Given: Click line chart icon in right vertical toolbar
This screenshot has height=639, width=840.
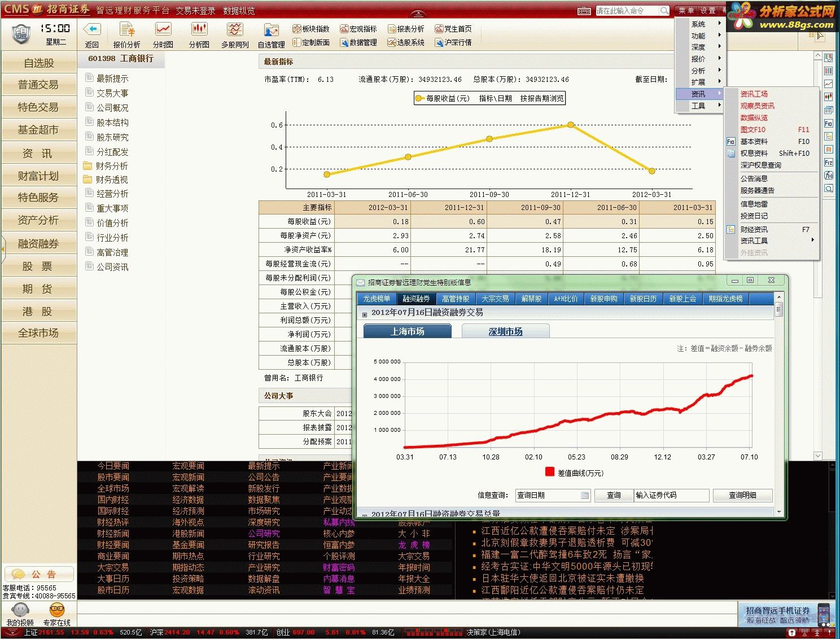Looking at the screenshot, I should pyautogui.click(x=828, y=84).
